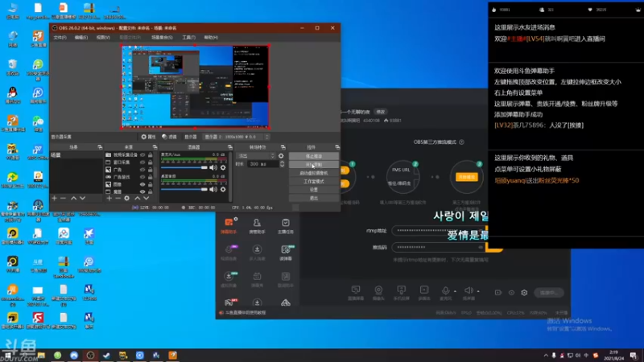Click Windows Start button
This screenshot has width=644, height=362.
(x=8, y=356)
